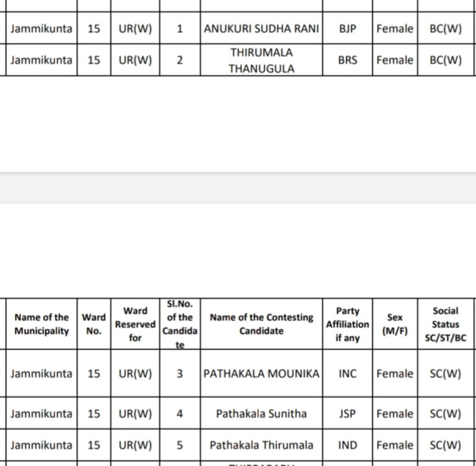Screen dimensions: 476x466
Task: Click Jammikunta in the BJP candidate row
Action: point(42,29)
